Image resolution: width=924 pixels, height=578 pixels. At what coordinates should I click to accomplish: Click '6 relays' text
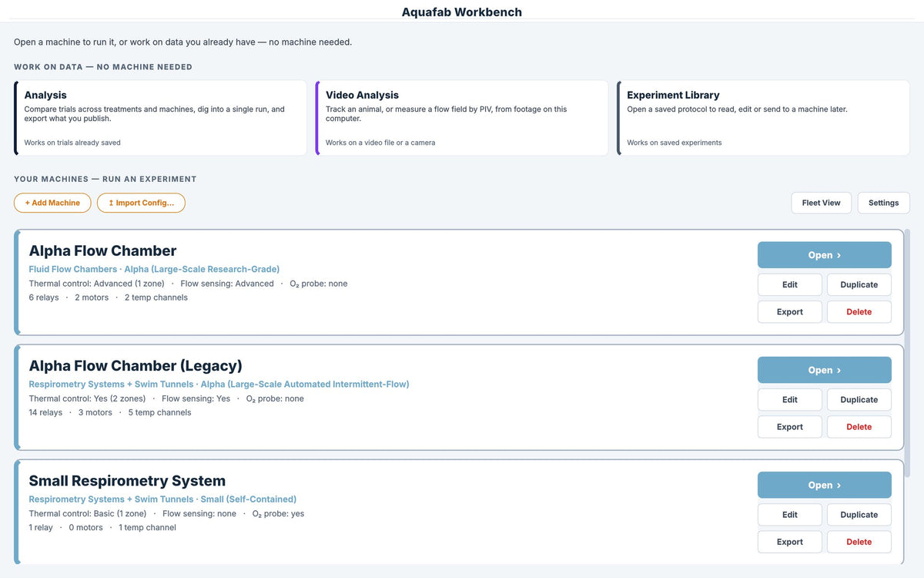[x=44, y=297]
